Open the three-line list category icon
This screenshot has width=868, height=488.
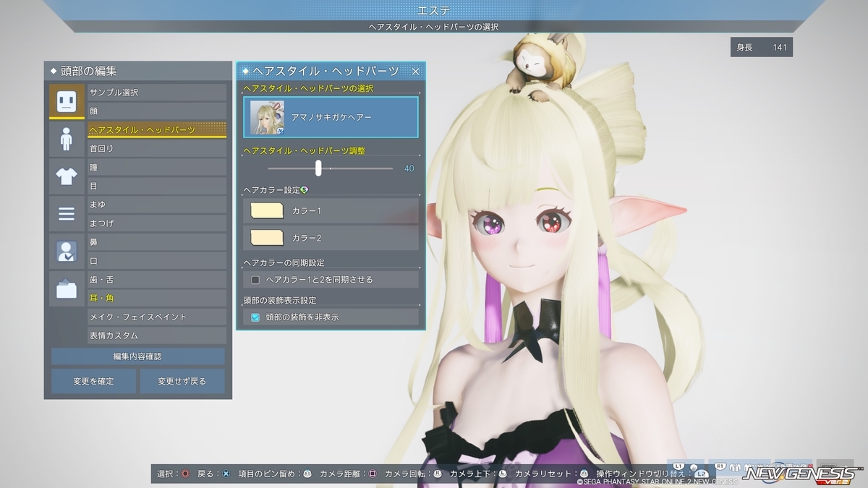(x=67, y=214)
